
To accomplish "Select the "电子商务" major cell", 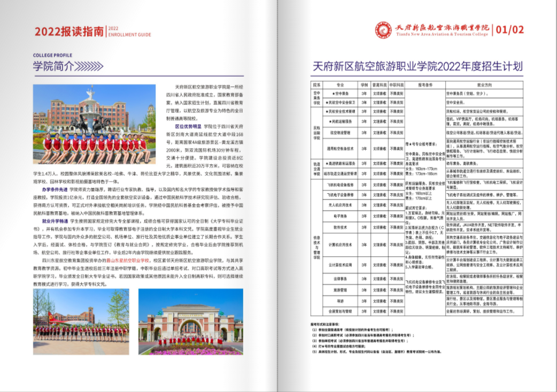I will [x=341, y=216].
